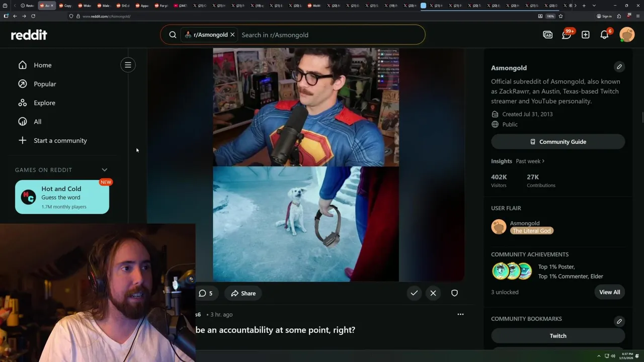Click Sign in in browser toolbar
Screen dimensions: 644x362
pos(604,16)
